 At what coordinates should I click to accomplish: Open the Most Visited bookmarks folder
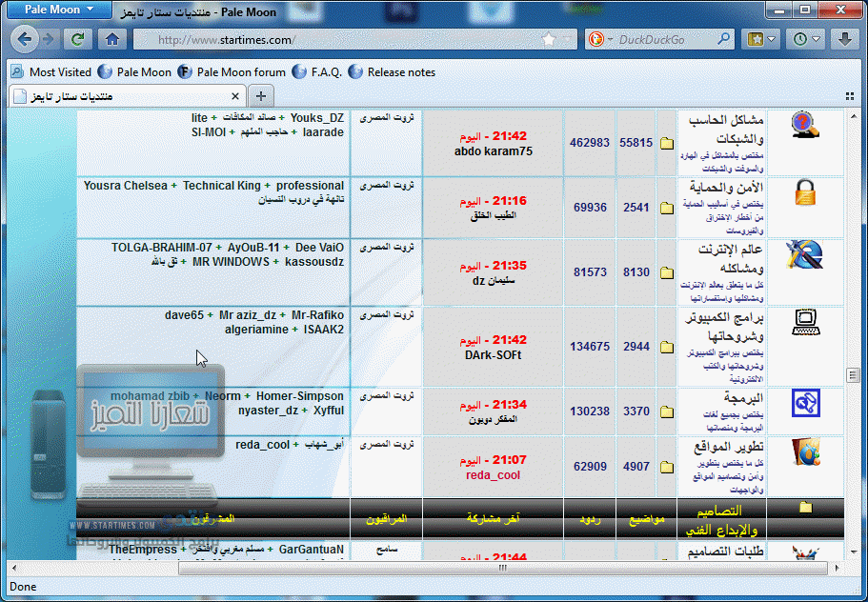click(x=50, y=72)
